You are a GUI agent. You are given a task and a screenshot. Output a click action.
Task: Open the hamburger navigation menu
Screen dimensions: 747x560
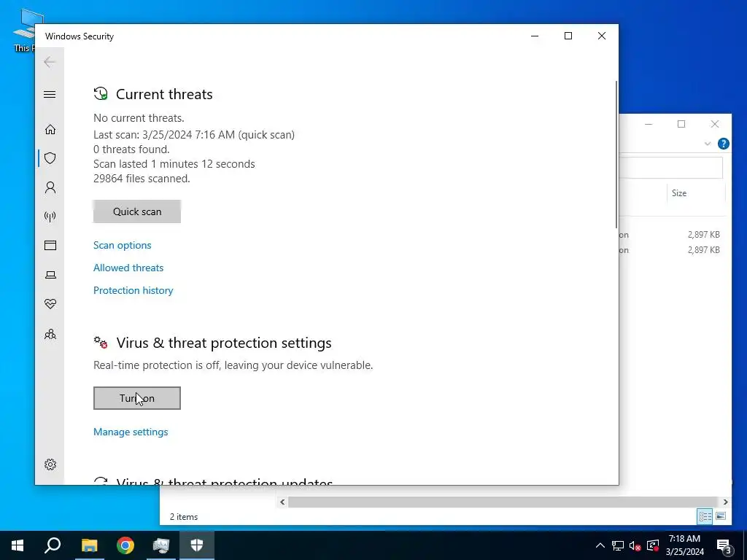50,94
